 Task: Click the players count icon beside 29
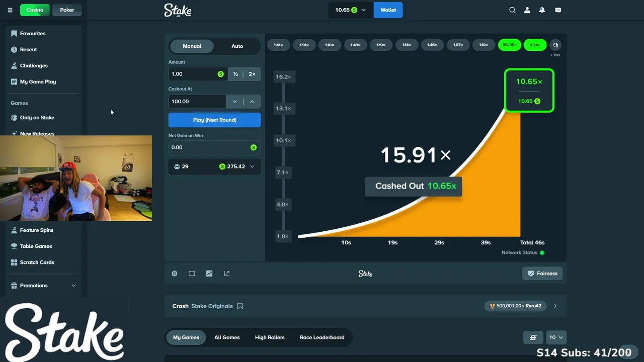pyautogui.click(x=177, y=166)
